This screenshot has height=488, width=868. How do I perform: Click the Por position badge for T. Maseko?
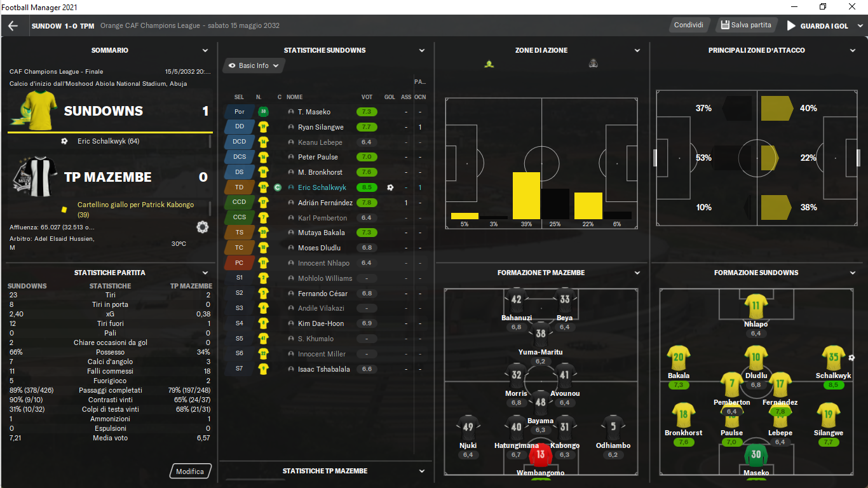click(x=240, y=112)
